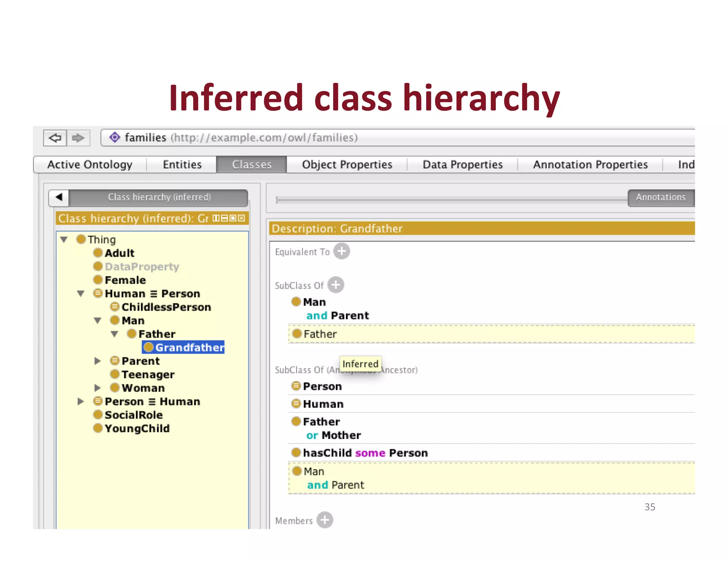Click hasChild in the restriction row

pos(327,453)
